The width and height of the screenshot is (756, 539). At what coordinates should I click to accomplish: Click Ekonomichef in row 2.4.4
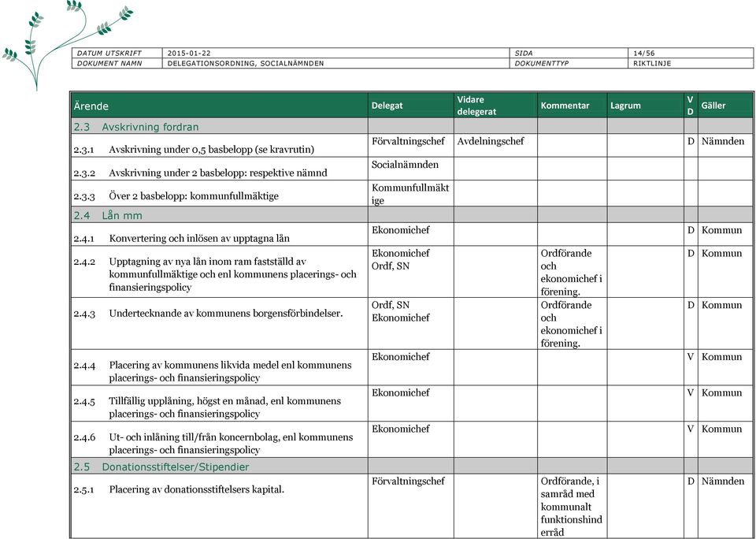(x=400, y=357)
